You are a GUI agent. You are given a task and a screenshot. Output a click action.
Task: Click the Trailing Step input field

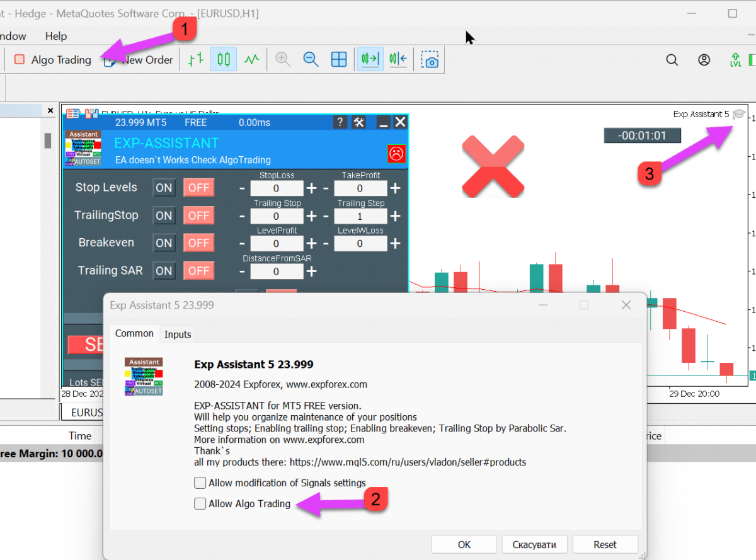click(360, 216)
